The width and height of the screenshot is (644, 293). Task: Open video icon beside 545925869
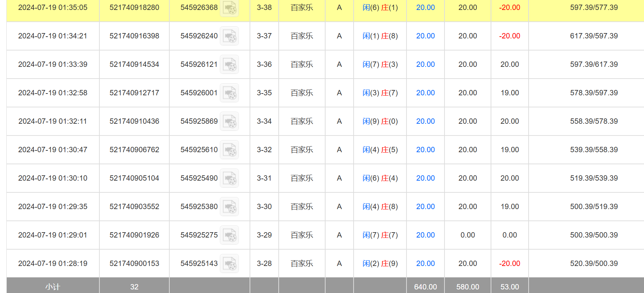(x=229, y=121)
